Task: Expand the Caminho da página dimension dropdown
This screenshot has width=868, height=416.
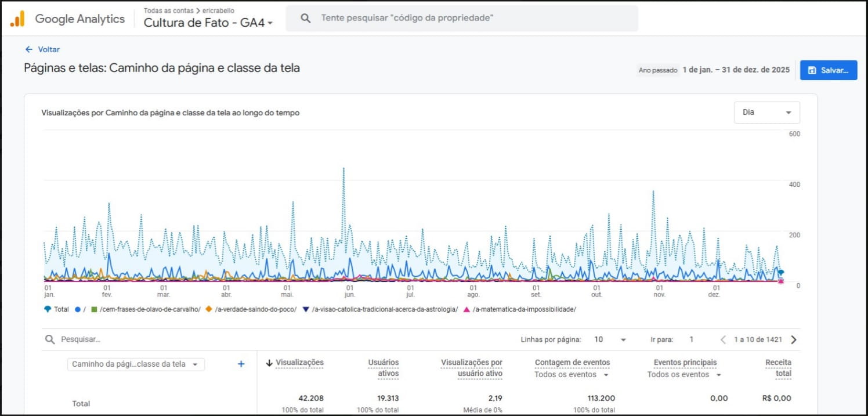Action: (x=136, y=364)
